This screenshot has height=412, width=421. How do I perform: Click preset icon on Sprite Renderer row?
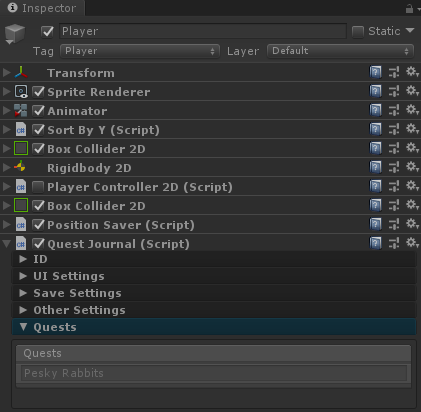tap(394, 91)
